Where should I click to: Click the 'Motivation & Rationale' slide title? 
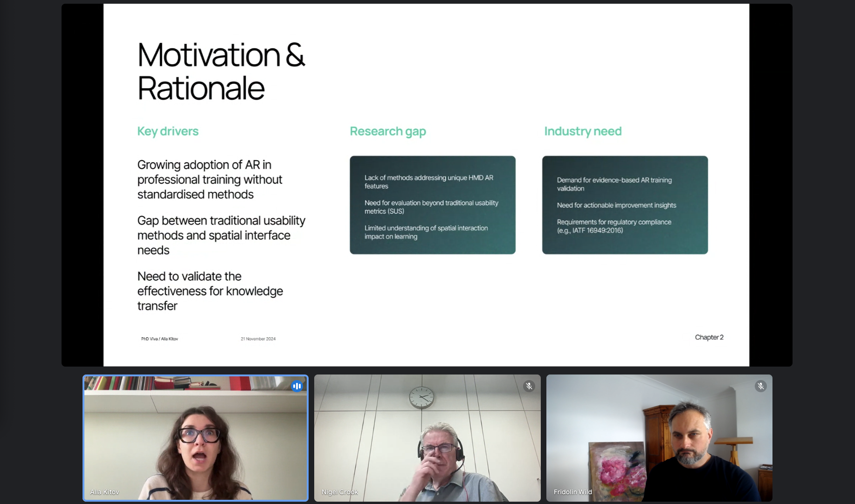pyautogui.click(x=221, y=71)
